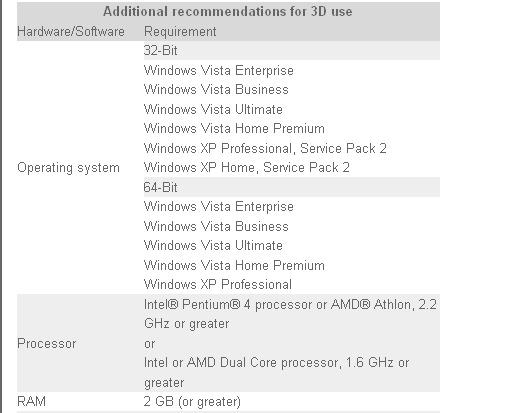
Task: Click Windows Vista Home Premium under 32-Bit
Action: click(x=234, y=128)
